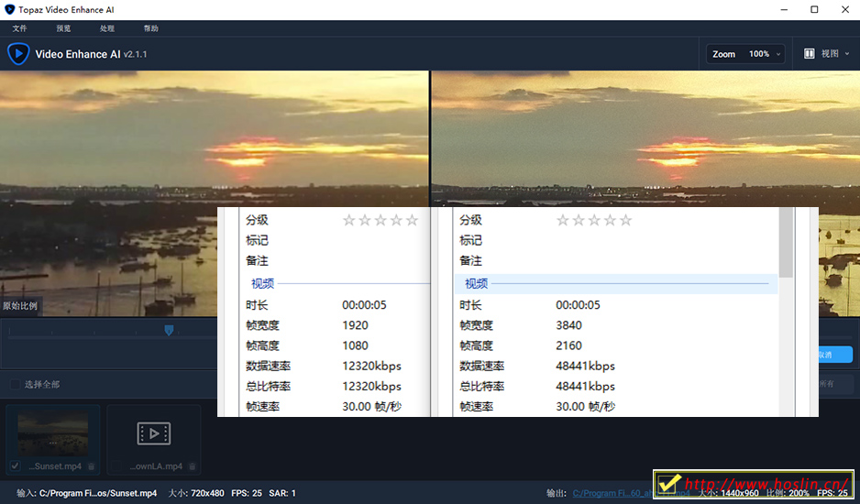
Task: Collapse the highlighted 视频 section header
Action: (616, 283)
